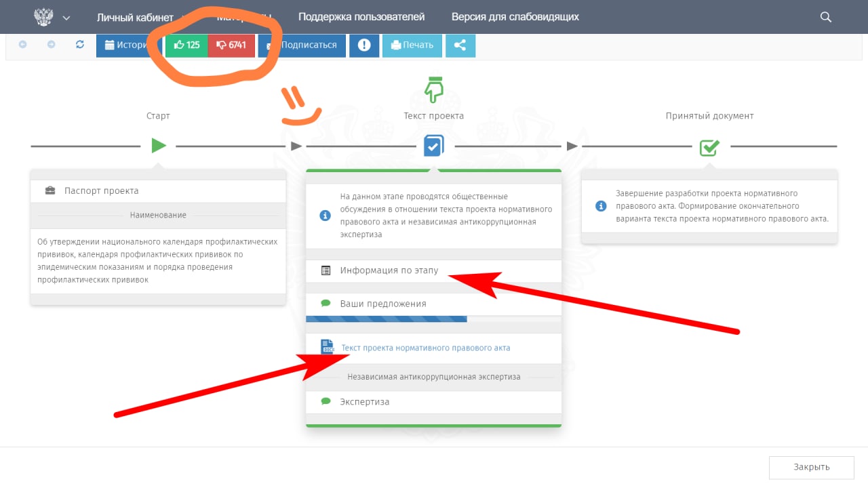868x488 pixels.
Task: Click the project name text about national vaccination calendar
Action: click(x=157, y=260)
